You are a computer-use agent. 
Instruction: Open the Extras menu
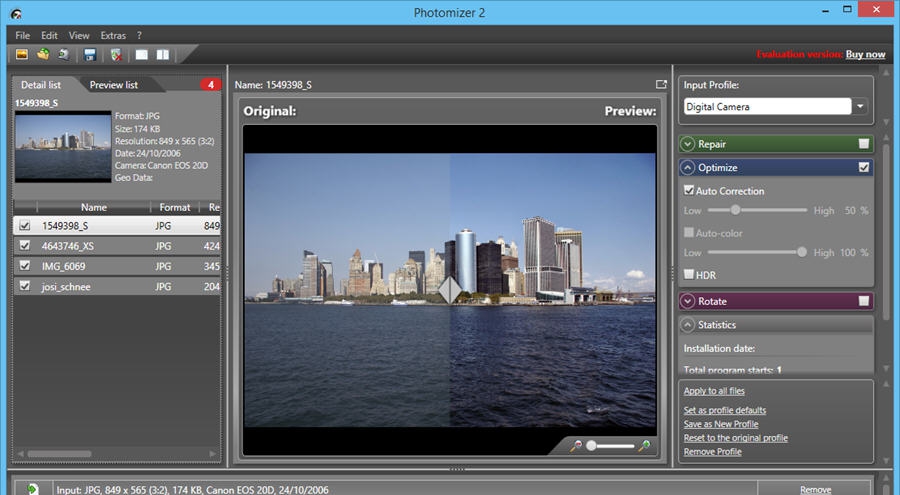pos(113,35)
